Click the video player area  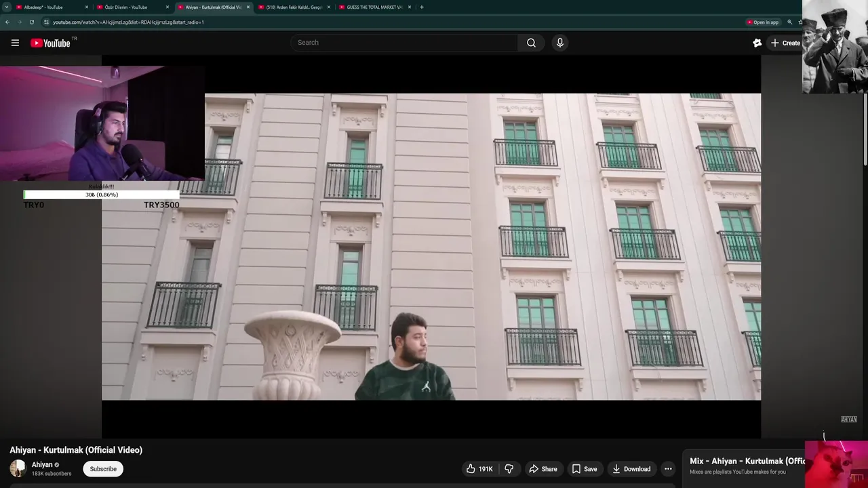431,247
